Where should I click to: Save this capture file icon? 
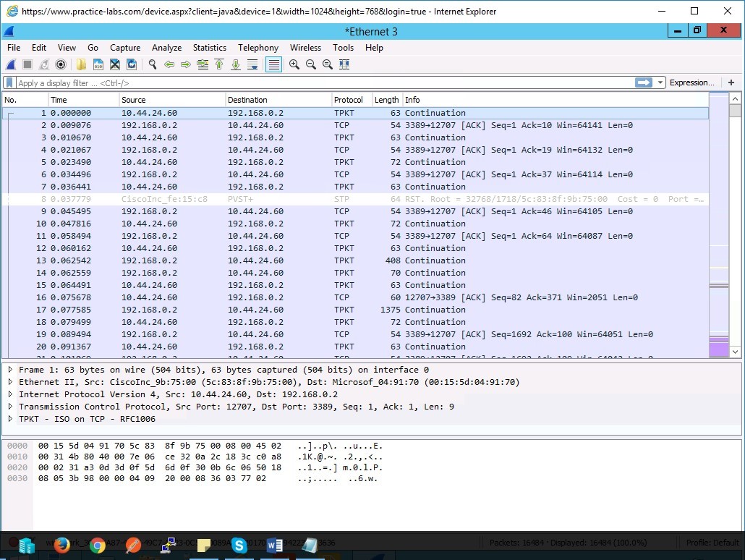tap(98, 64)
